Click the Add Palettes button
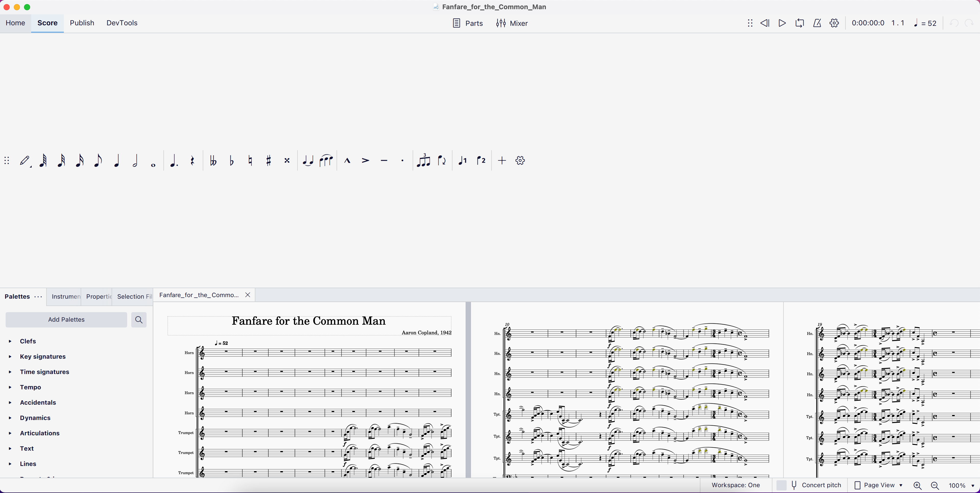 (66, 319)
